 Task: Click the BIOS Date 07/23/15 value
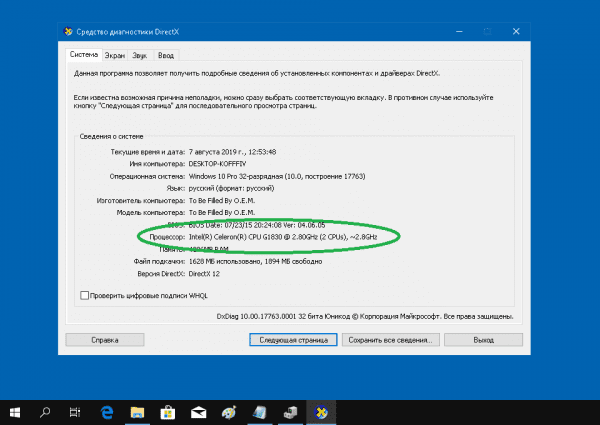click(x=257, y=225)
